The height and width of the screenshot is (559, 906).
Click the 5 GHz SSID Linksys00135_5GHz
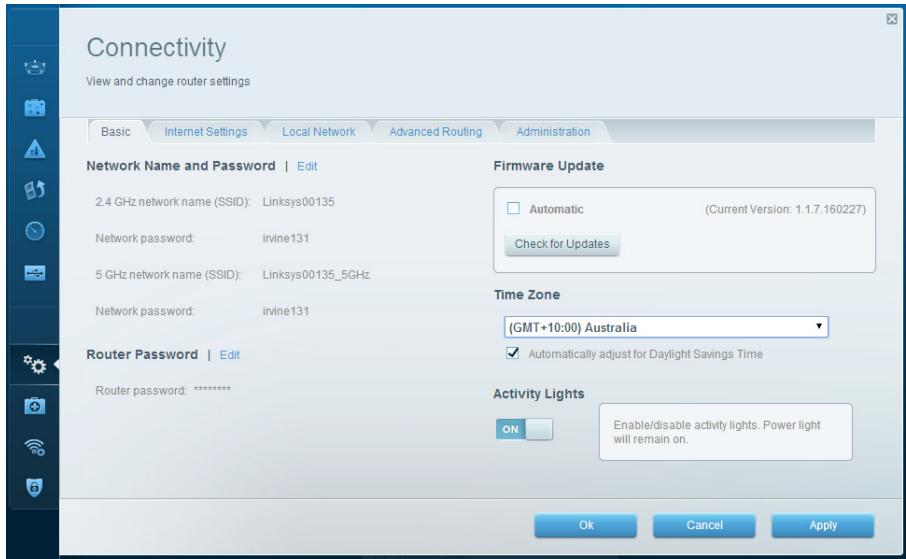[316, 275]
